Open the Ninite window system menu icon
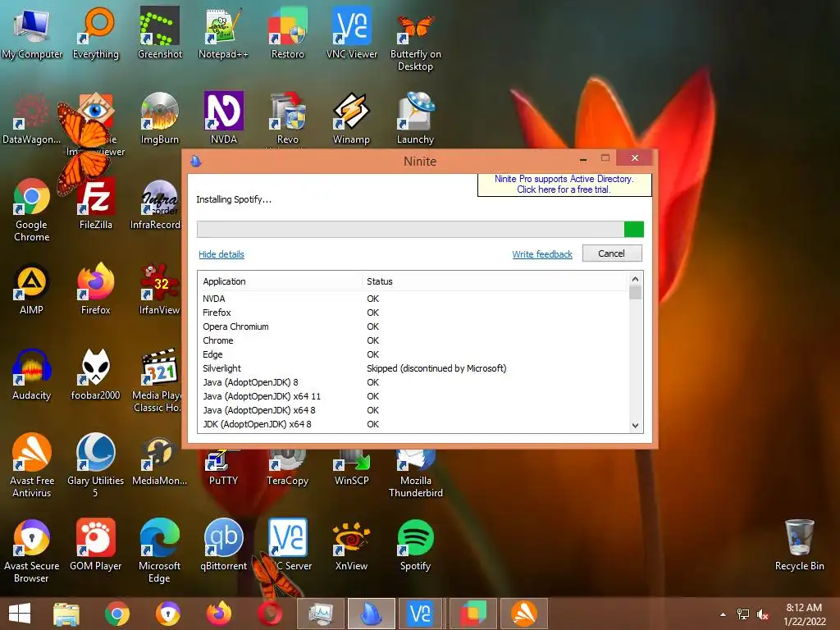The height and width of the screenshot is (630, 840). 196,161
